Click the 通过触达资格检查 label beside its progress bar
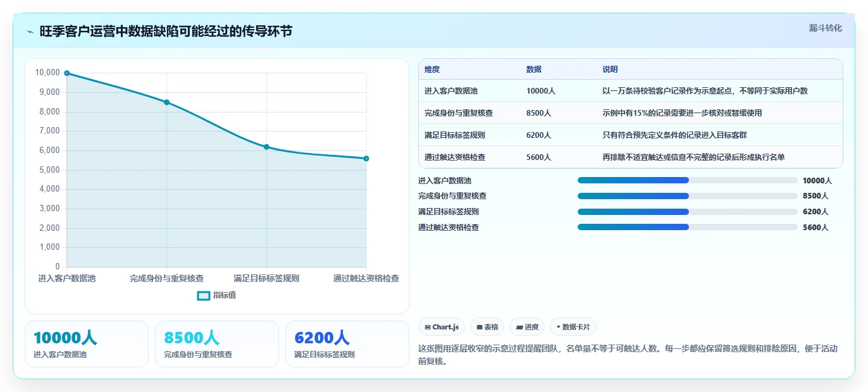 pyautogui.click(x=449, y=227)
